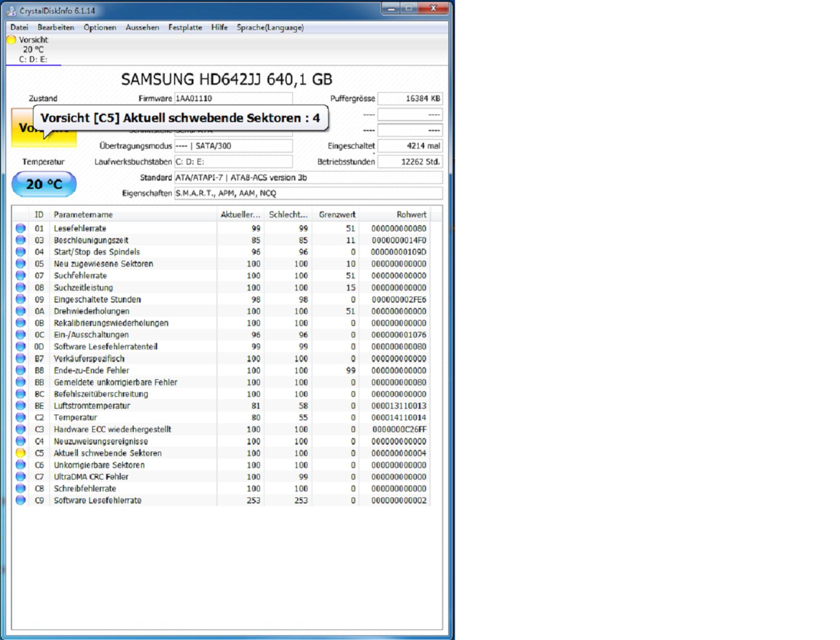Click status icon for Gemeldete unkorrigierbare Fehler
This screenshot has height=640, width=840.
point(20,382)
